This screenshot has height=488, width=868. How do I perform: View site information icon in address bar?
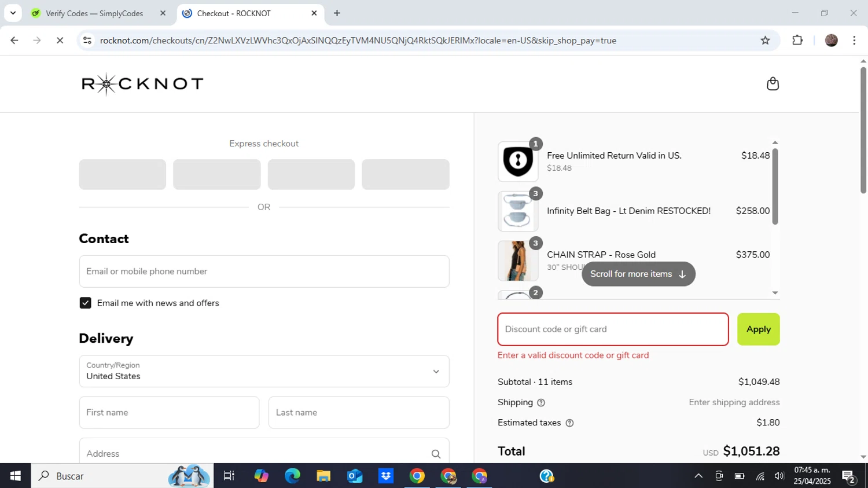(x=87, y=41)
